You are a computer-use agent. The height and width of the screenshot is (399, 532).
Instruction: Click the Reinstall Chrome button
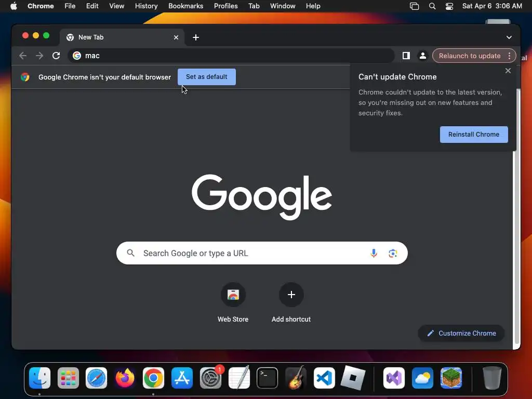(474, 135)
